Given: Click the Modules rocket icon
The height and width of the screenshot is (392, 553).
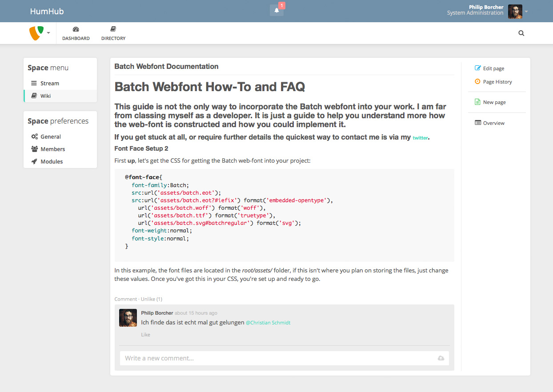Looking at the screenshot, I should pos(34,161).
